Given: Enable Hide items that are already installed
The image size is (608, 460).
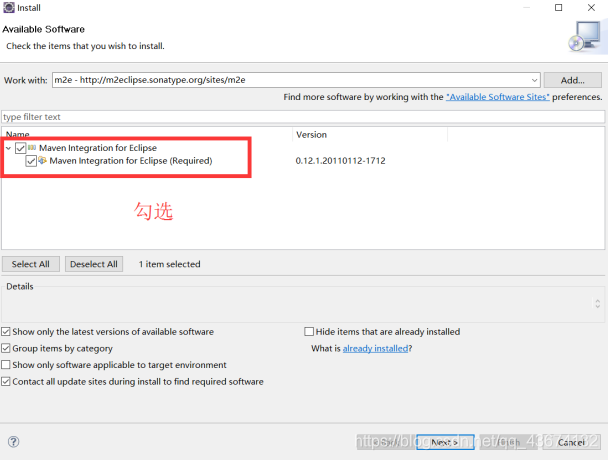Looking at the screenshot, I should click(309, 331).
